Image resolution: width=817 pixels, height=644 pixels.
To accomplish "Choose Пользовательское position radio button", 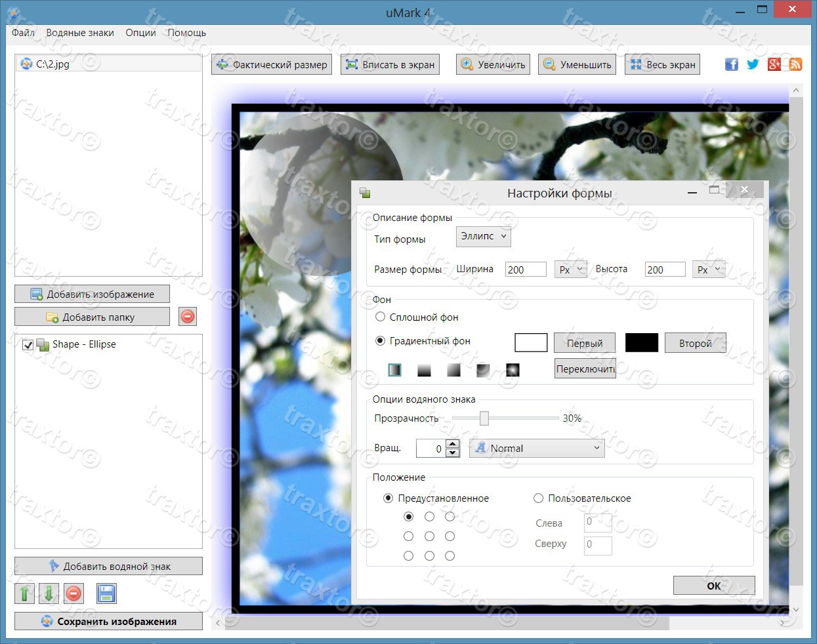I will [538, 498].
